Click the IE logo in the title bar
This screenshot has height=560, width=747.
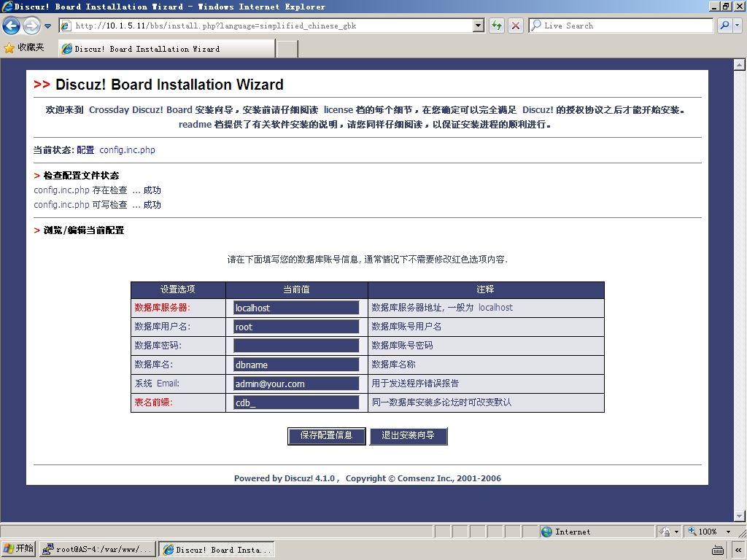click(7, 6)
